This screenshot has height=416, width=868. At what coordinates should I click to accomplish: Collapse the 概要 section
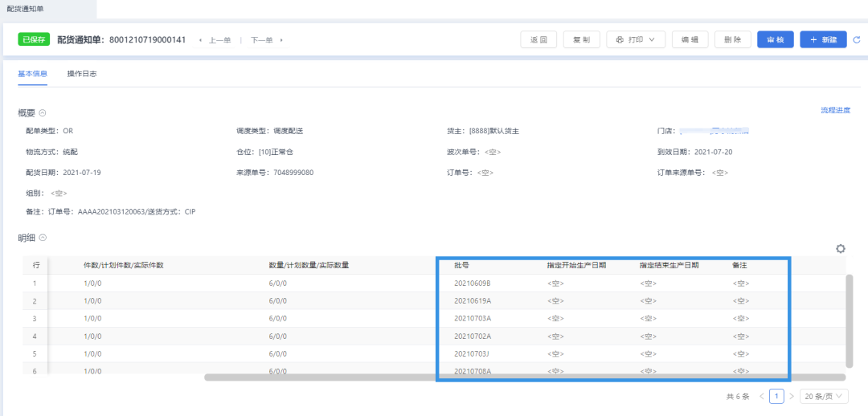pos(43,112)
